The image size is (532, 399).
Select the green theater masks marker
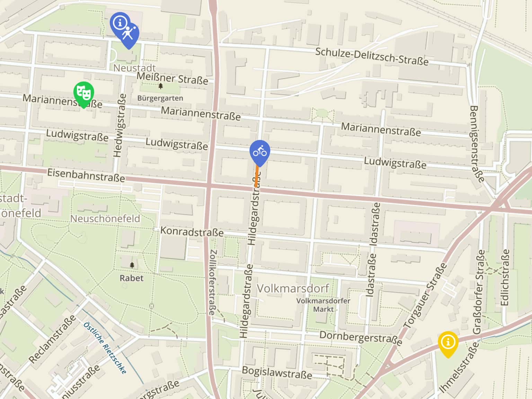83,93
